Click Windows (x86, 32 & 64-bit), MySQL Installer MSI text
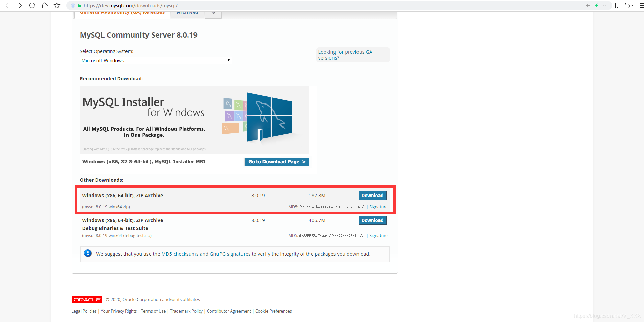The image size is (644, 322). [144, 162]
